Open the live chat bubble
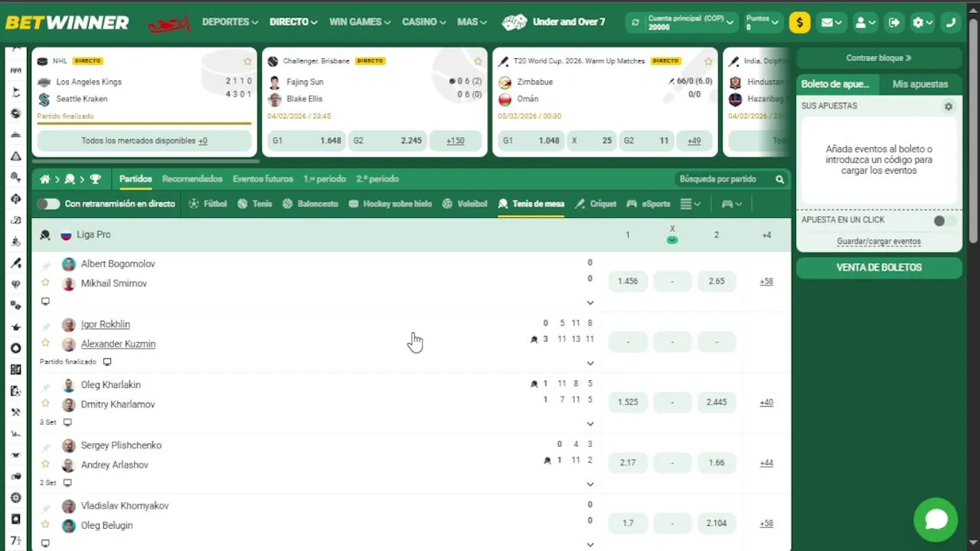This screenshot has height=551, width=980. [x=936, y=520]
